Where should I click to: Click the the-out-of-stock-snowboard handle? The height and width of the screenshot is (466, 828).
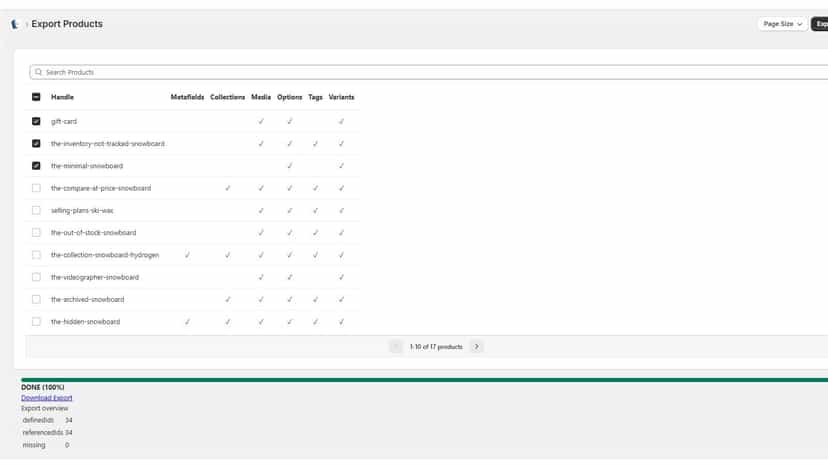pyautogui.click(x=93, y=232)
